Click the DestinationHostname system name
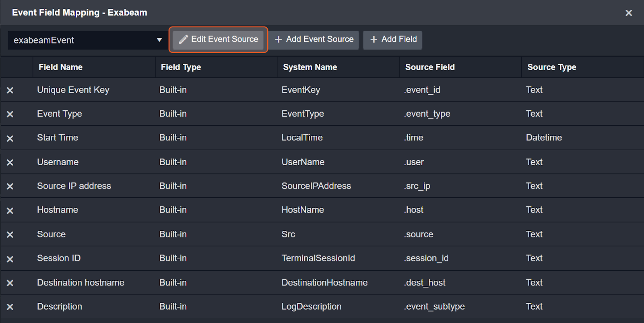This screenshot has height=323, width=644. click(x=324, y=283)
